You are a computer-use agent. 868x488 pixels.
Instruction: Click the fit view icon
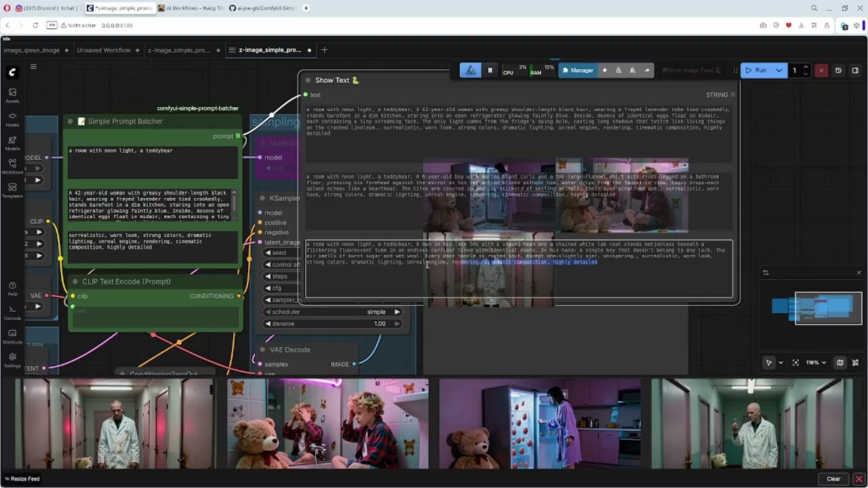click(795, 363)
